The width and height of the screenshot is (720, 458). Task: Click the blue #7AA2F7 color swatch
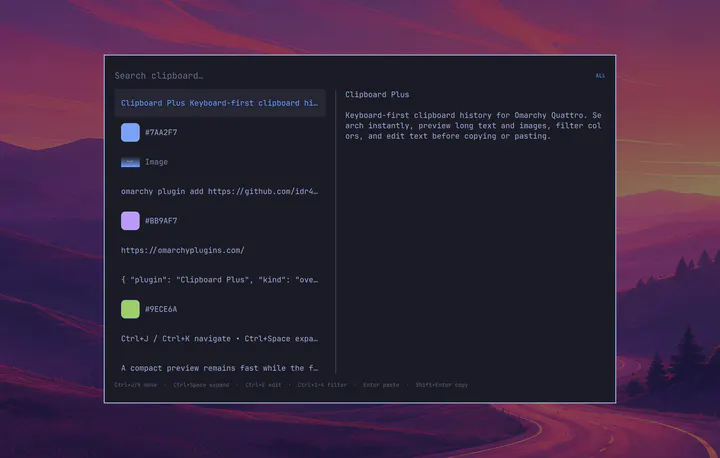[x=130, y=132]
